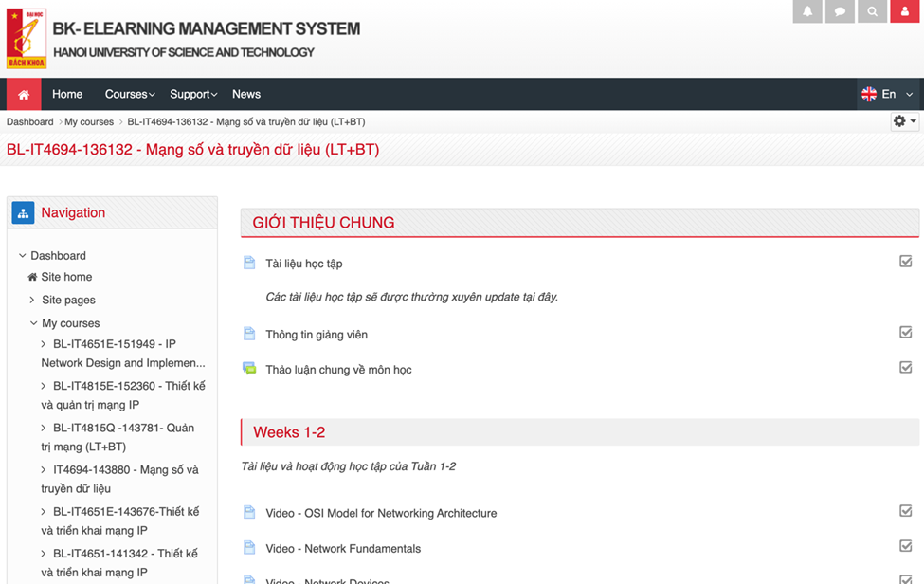
Task: Open Site home in the navigation tree
Action: point(66,277)
